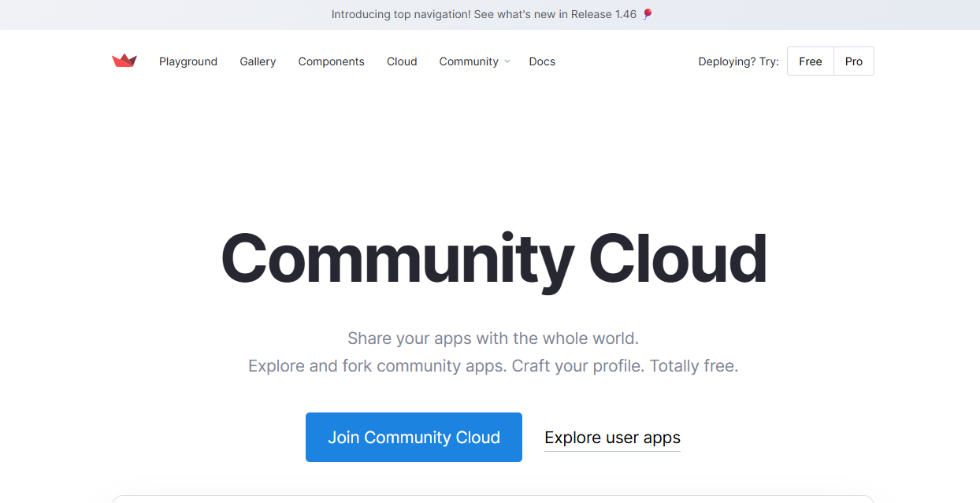Choose the Free deployment option

click(810, 61)
